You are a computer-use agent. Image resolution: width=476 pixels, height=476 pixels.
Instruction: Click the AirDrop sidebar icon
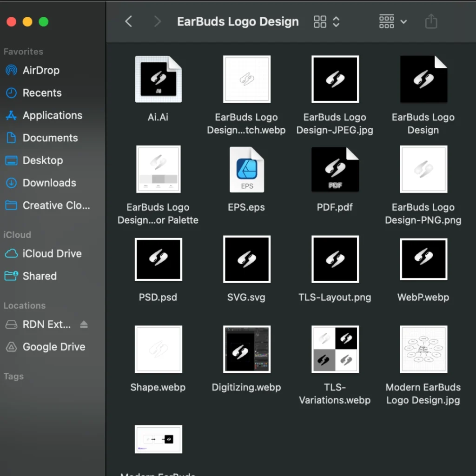click(11, 71)
